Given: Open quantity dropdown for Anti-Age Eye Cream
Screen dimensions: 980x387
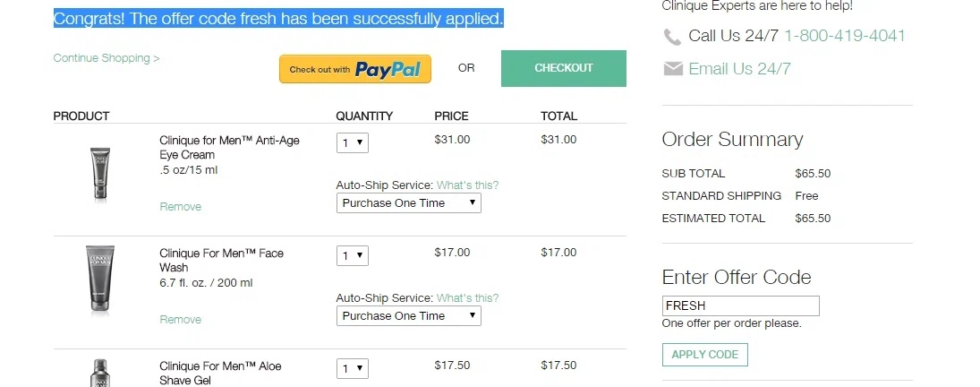Looking at the screenshot, I should pos(353,142).
